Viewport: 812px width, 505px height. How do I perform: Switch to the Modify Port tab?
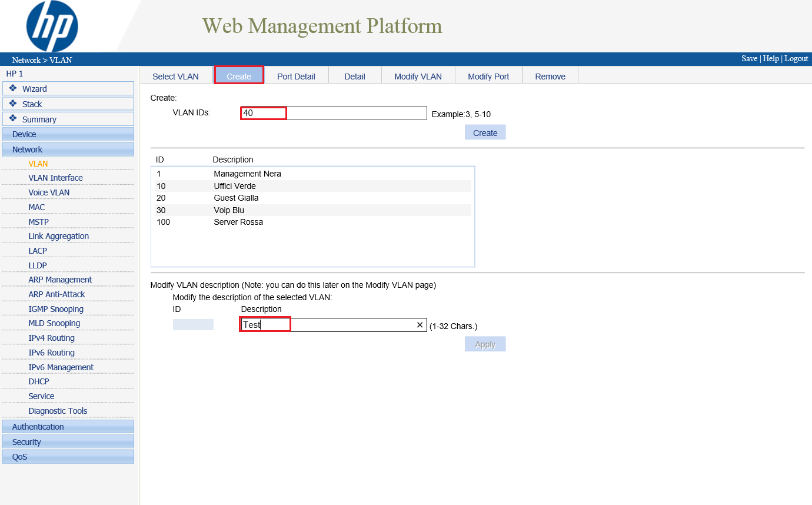(x=488, y=77)
